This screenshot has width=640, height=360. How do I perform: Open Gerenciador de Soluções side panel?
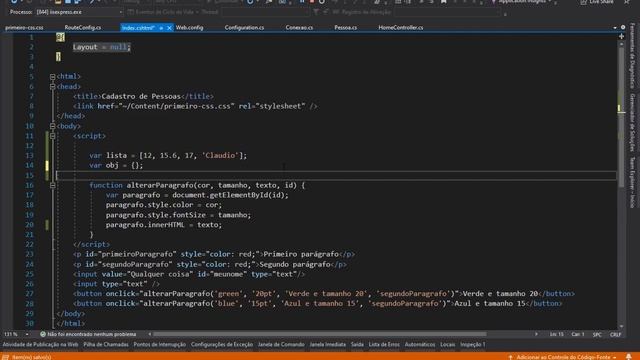point(632,122)
